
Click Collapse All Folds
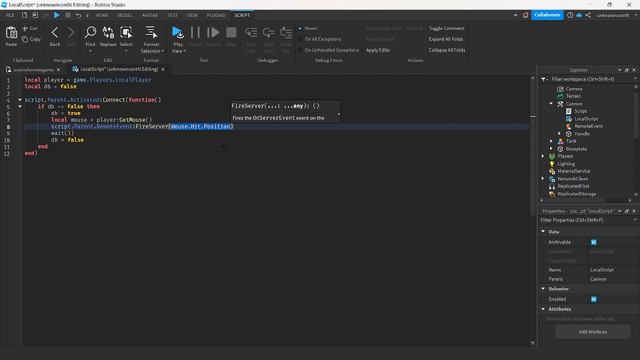pos(447,50)
